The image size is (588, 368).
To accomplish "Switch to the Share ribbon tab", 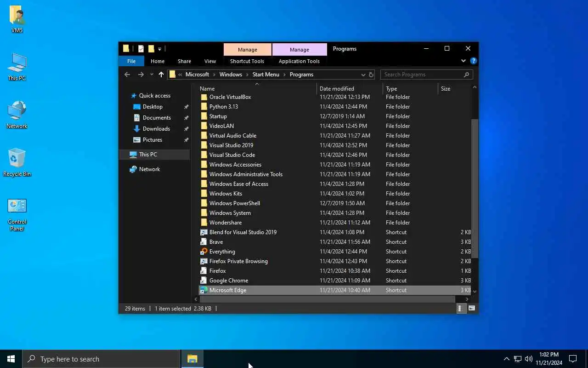I will [x=184, y=61].
